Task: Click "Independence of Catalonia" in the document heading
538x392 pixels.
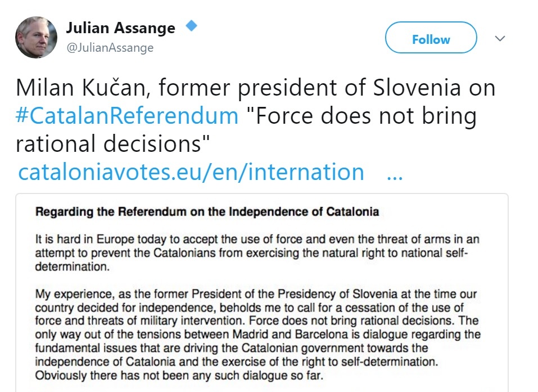Action: (317, 212)
